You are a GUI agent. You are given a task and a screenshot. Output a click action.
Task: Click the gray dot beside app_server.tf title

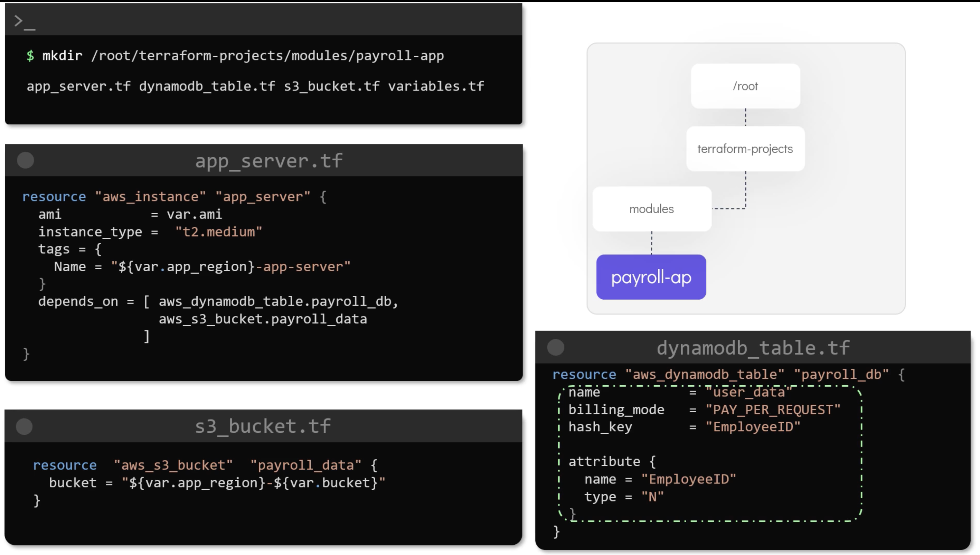(26, 160)
